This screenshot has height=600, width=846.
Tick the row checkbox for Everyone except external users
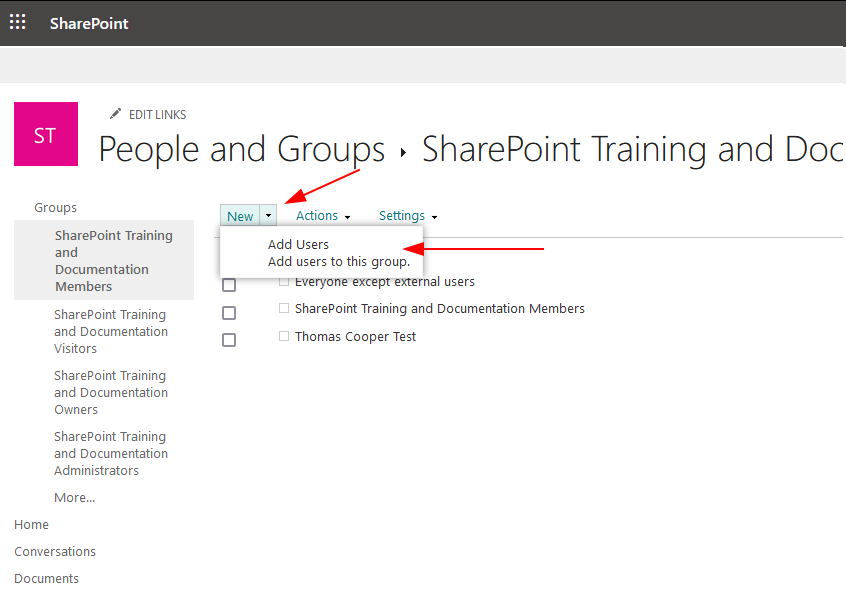pos(229,285)
